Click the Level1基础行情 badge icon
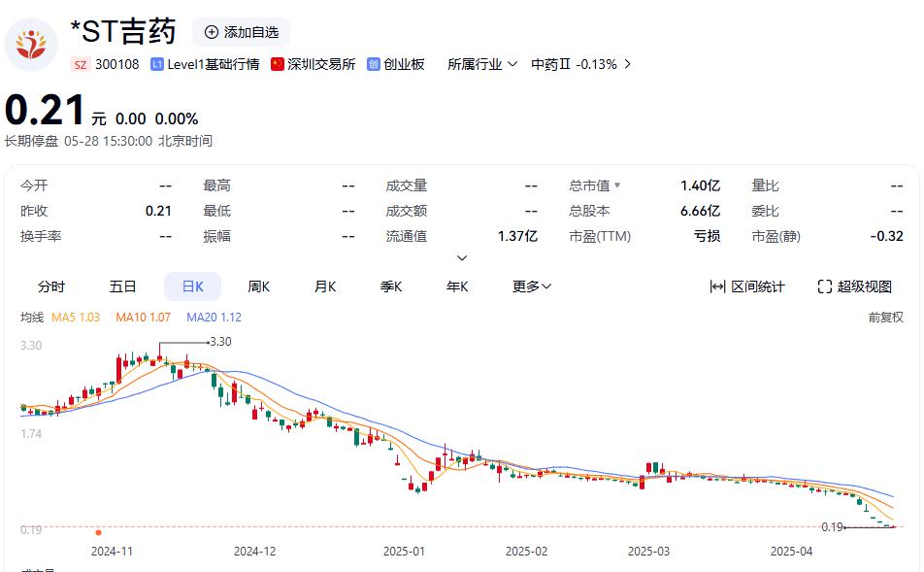The height and width of the screenshot is (572, 924). [157, 64]
